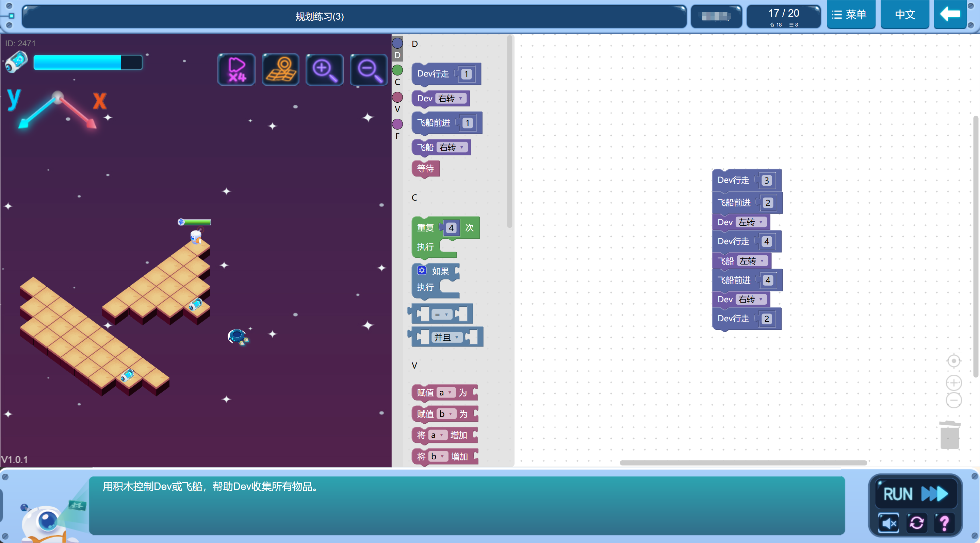Viewport: 980px width, 543px height.
Task: Click the back arrow icon
Action: pyautogui.click(x=950, y=14)
